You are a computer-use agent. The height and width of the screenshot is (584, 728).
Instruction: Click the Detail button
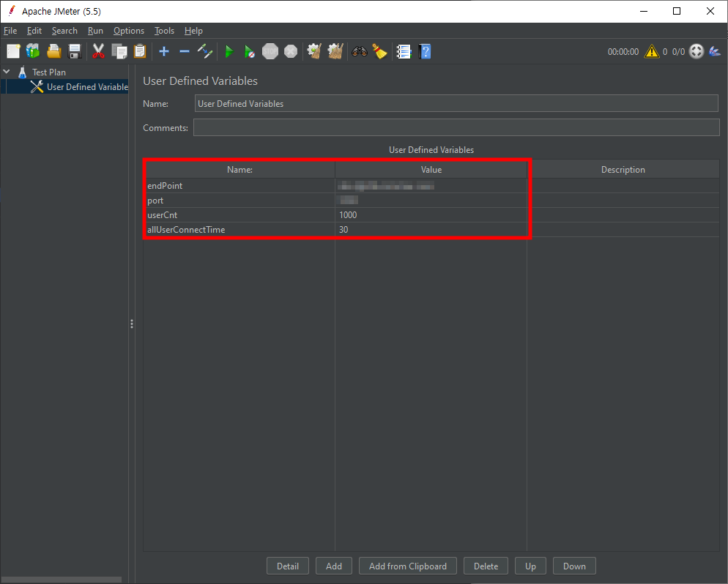pyautogui.click(x=288, y=566)
